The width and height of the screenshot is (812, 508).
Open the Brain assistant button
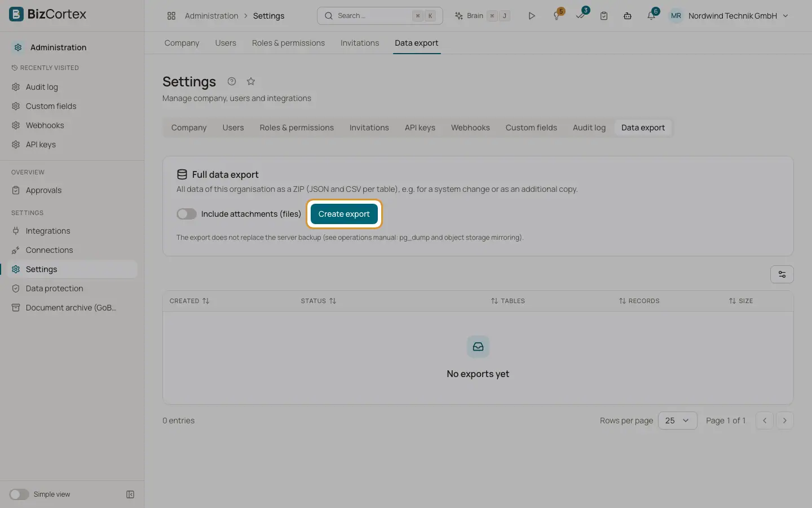point(483,16)
